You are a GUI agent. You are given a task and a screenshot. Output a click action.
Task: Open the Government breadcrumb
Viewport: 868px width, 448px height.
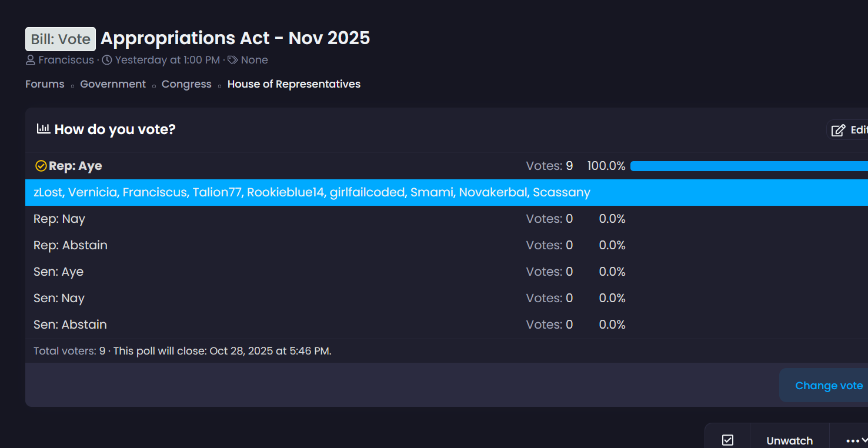point(113,84)
